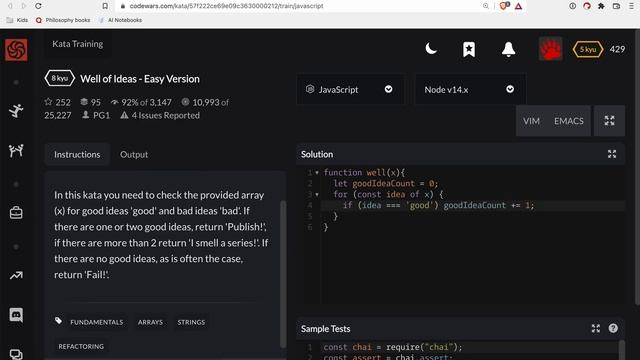Collapse the for loop code fold
The image size is (640, 360).
pos(317,195)
